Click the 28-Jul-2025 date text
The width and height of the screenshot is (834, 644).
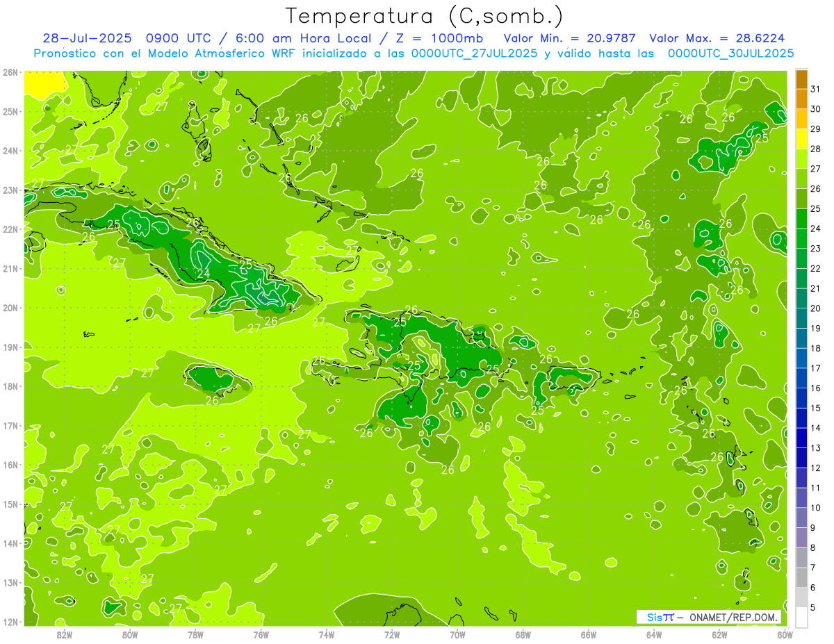(x=87, y=38)
